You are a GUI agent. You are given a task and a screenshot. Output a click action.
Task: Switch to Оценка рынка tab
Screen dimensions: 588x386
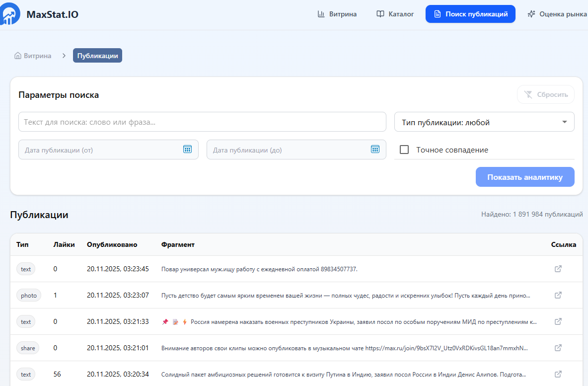[557, 14]
